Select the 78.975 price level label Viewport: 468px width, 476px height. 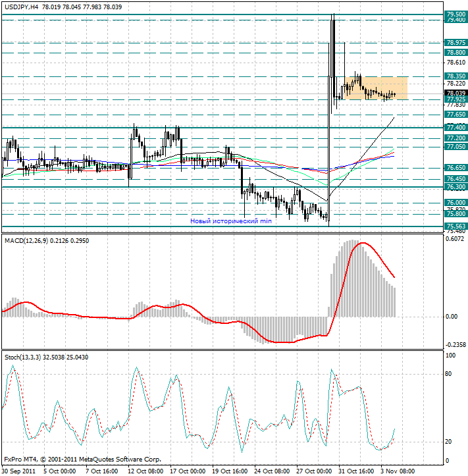point(456,43)
